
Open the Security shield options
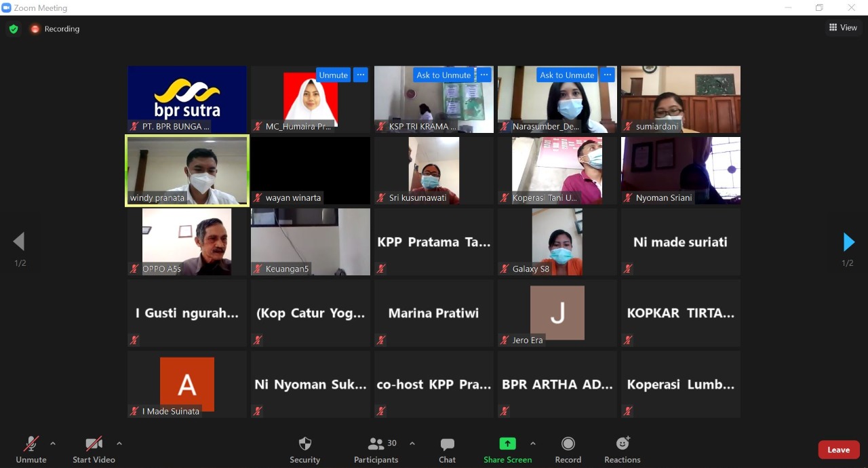tap(305, 444)
